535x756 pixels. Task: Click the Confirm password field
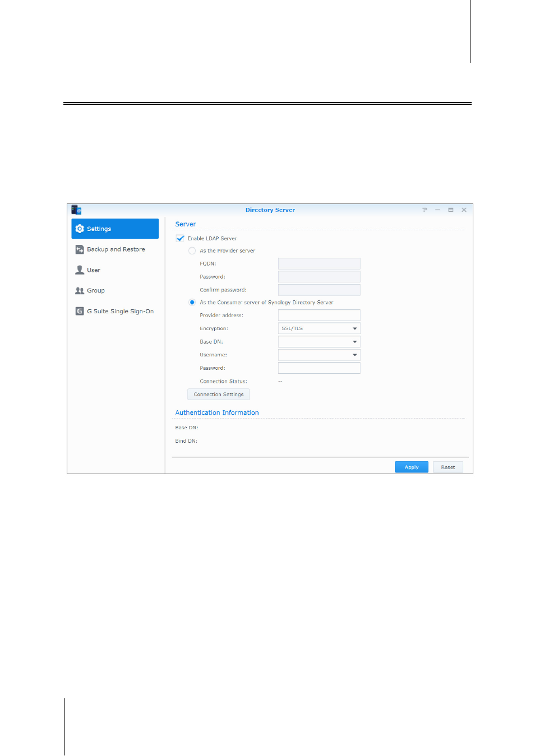coord(319,290)
